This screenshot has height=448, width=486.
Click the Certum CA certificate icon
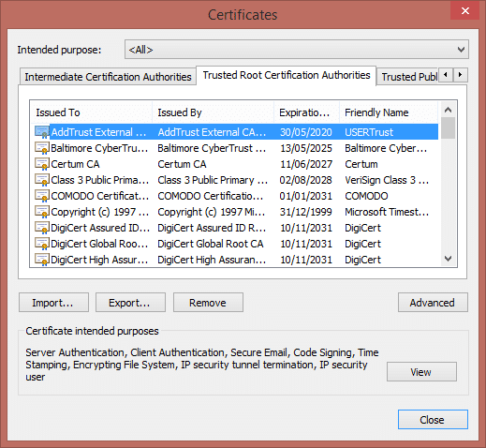click(x=42, y=164)
